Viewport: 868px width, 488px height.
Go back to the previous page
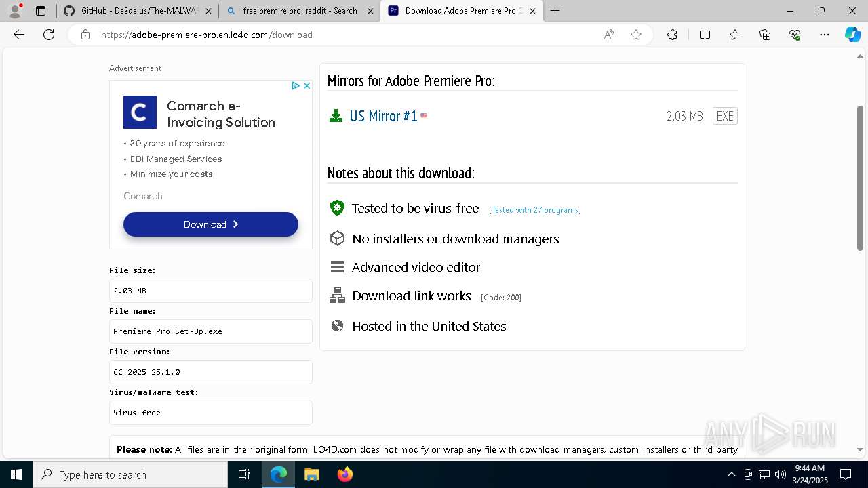(19, 35)
